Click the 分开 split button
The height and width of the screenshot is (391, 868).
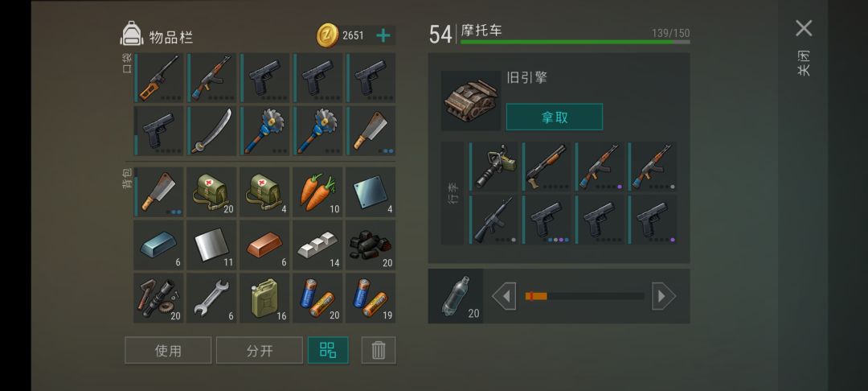259,350
